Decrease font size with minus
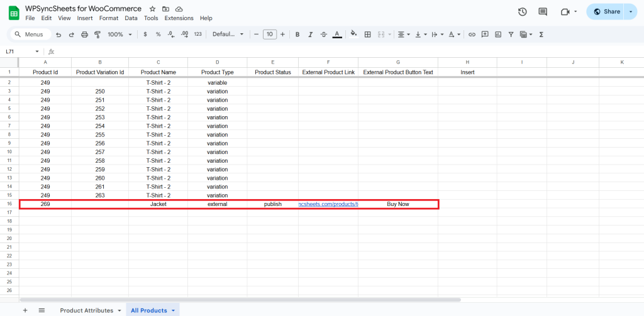 pos(257,35)
